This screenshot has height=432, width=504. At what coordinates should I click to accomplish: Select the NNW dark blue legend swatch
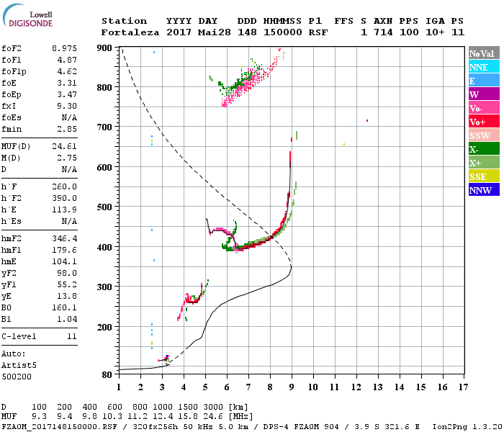484,189
